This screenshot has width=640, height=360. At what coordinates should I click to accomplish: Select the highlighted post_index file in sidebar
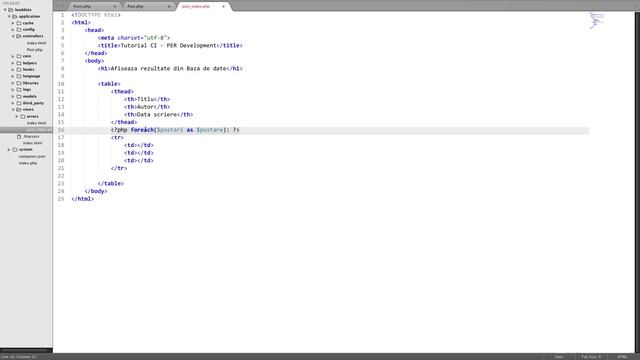point(26,130)
